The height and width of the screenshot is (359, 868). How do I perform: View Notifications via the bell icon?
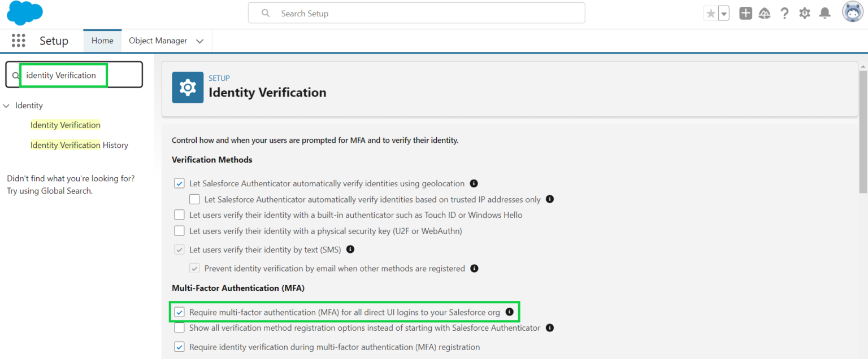824,13
